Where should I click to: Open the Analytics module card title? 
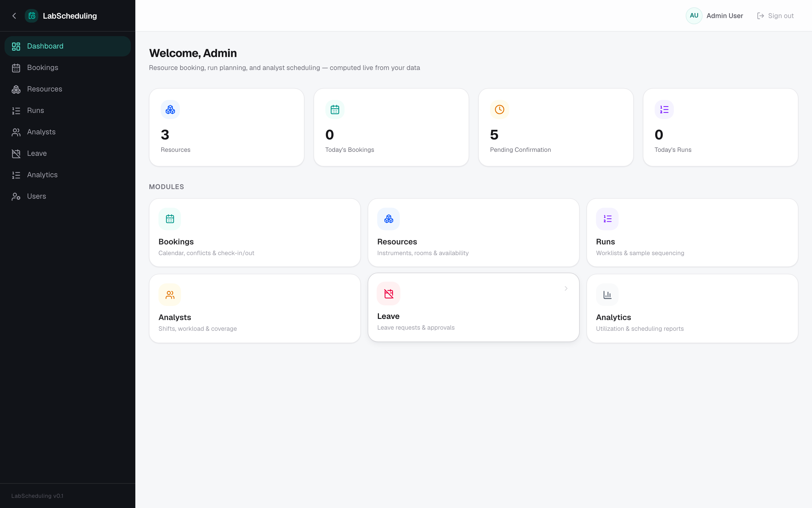[x=613, y=317]
